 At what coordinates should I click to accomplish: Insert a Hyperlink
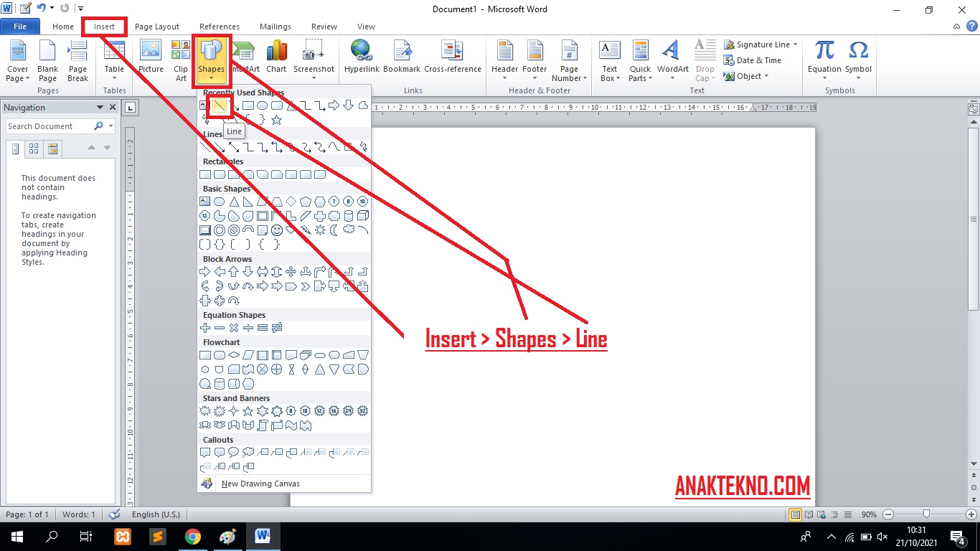pyautogui.click(x=362, y=57)
